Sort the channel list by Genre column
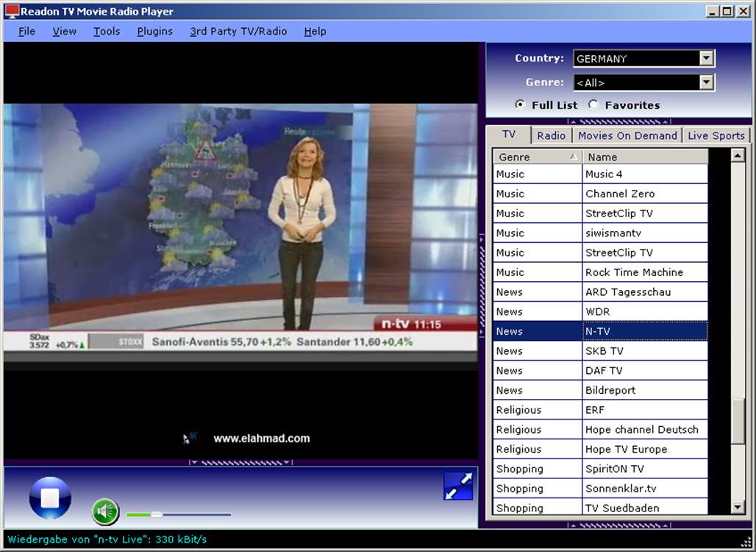The image size is (756, 552). tap(537, 157)
